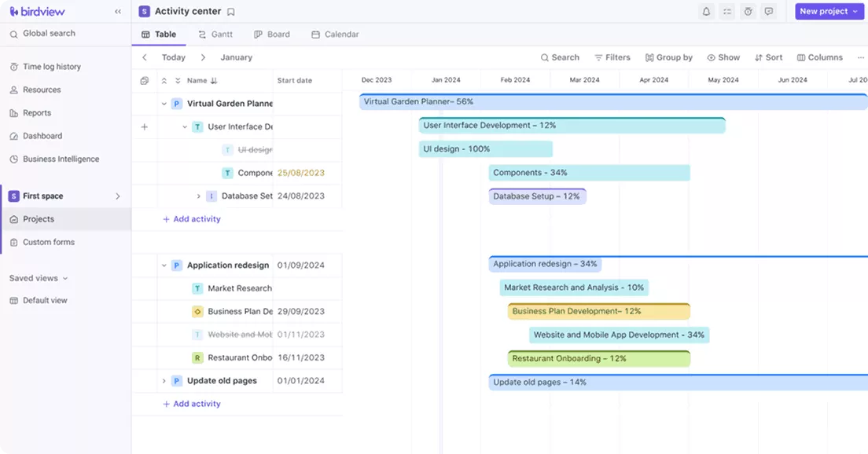Viewport: 868px width, 454px height.
Task: Open Filters
Action: click(x=612, y=57)
